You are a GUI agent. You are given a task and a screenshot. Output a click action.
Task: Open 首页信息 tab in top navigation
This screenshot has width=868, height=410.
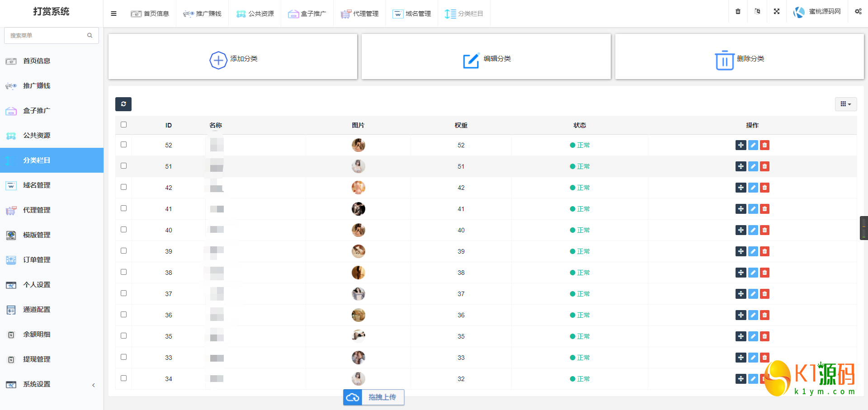(150, 14)
